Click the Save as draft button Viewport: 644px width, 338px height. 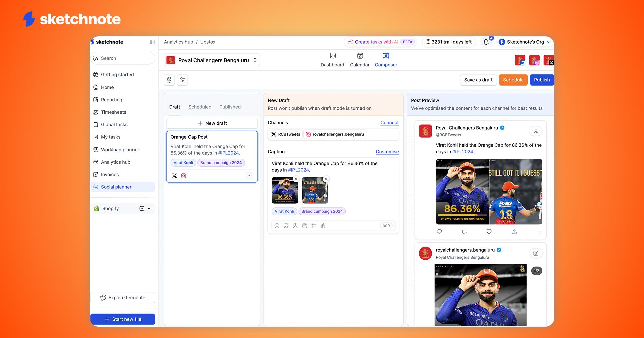[x=478, y=80]
